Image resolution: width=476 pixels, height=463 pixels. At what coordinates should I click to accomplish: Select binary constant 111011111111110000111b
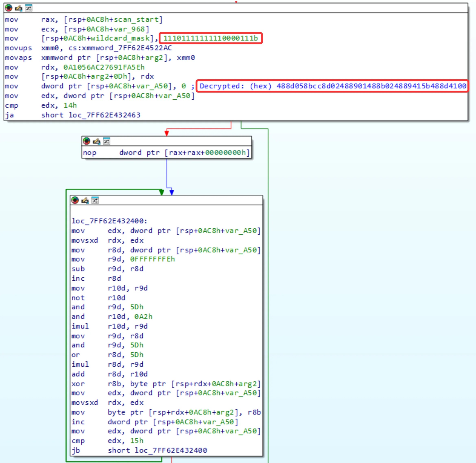click(x=211, y=38)
